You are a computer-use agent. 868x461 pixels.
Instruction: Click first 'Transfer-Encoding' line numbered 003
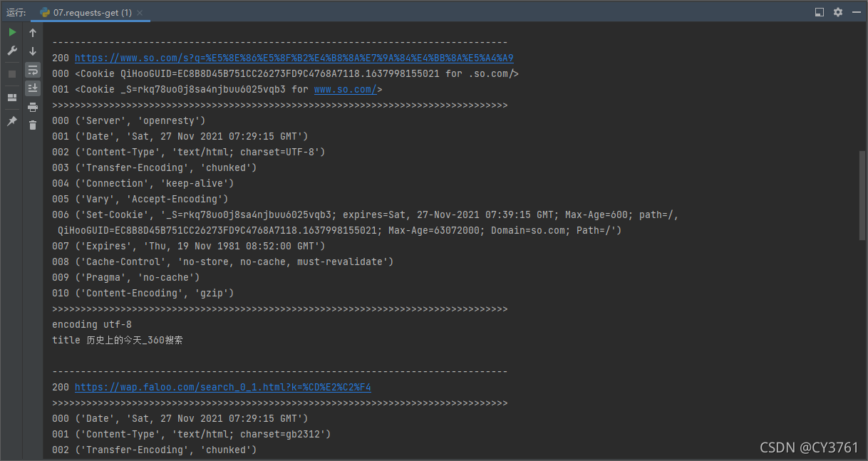coord(155,168)
